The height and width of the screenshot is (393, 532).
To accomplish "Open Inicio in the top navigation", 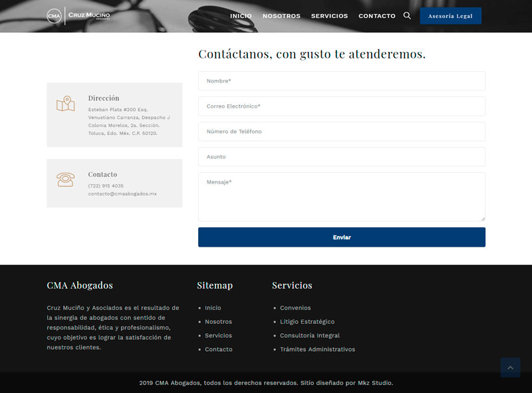I will click(x=241, y=16).
